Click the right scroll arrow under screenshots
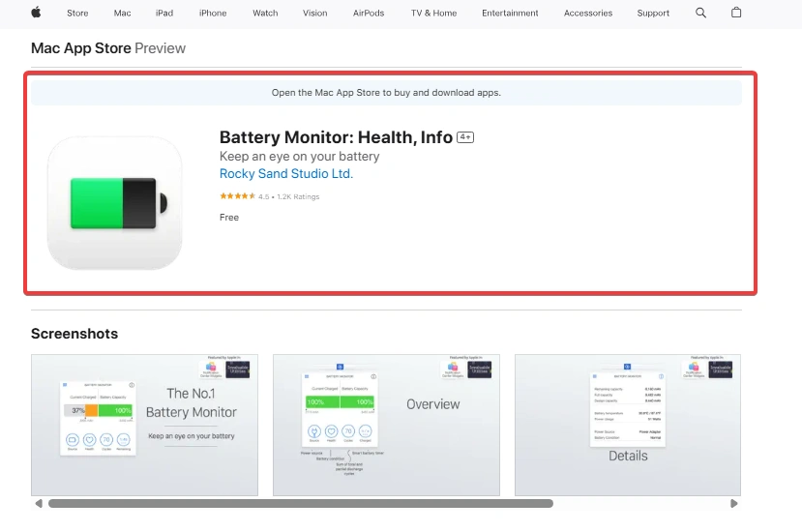 [734, 503]
